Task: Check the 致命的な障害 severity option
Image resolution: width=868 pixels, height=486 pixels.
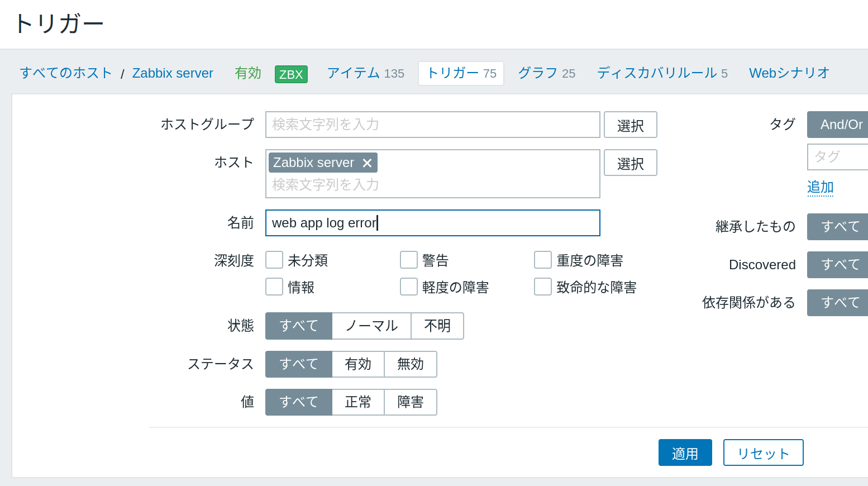Action: [542, 287]
